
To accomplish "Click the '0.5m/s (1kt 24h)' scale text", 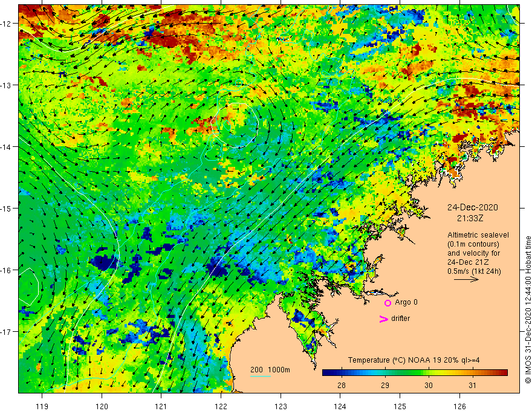I will (474, 271).
